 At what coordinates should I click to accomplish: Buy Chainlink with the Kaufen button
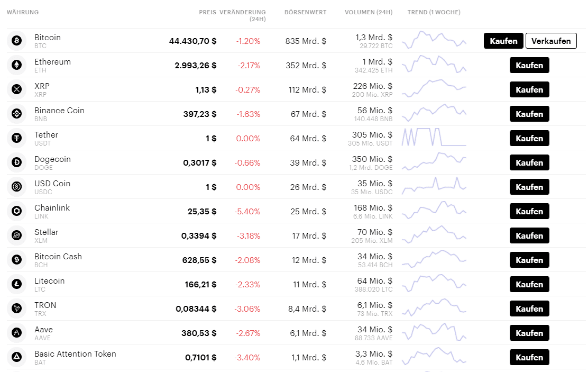click(x=529, y=211)
